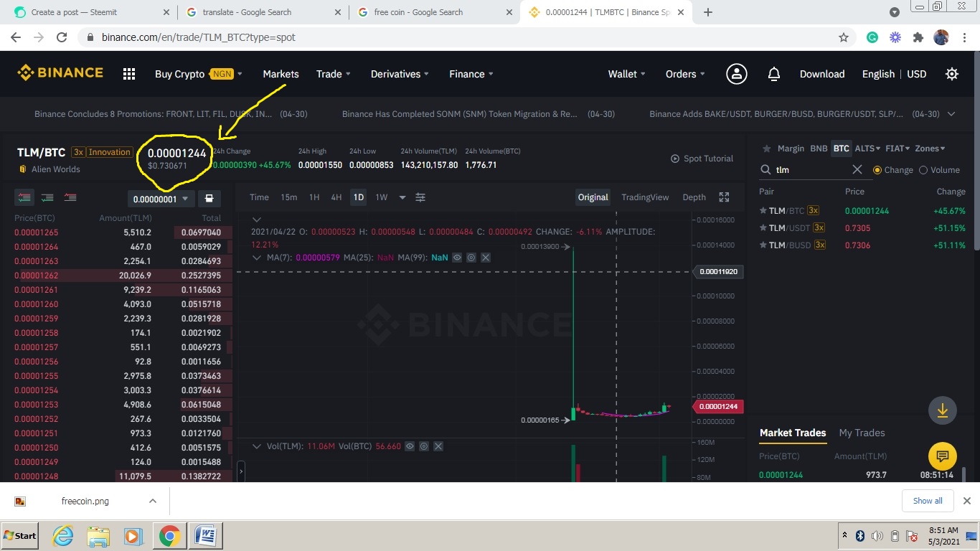Screen dimensions: 980x551
Task: Expand the ALTS market dropdown
Action: [x=867, y=149]
